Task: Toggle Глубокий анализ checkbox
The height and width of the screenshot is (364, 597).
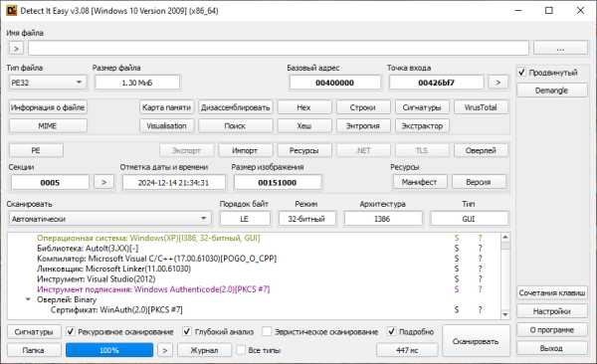Action: click(x=187, y=331)
